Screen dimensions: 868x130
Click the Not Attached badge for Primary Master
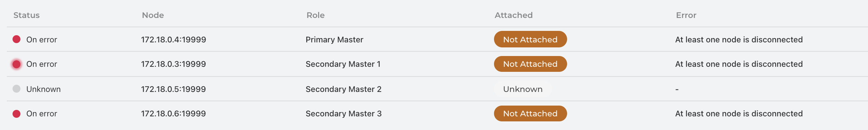[530, 39]
